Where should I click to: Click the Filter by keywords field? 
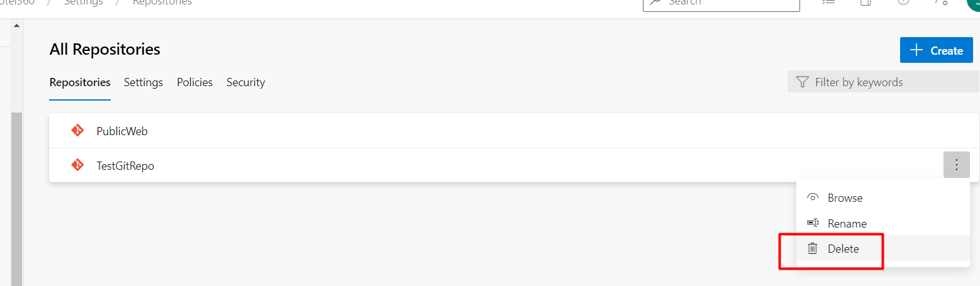coord(883,82)
